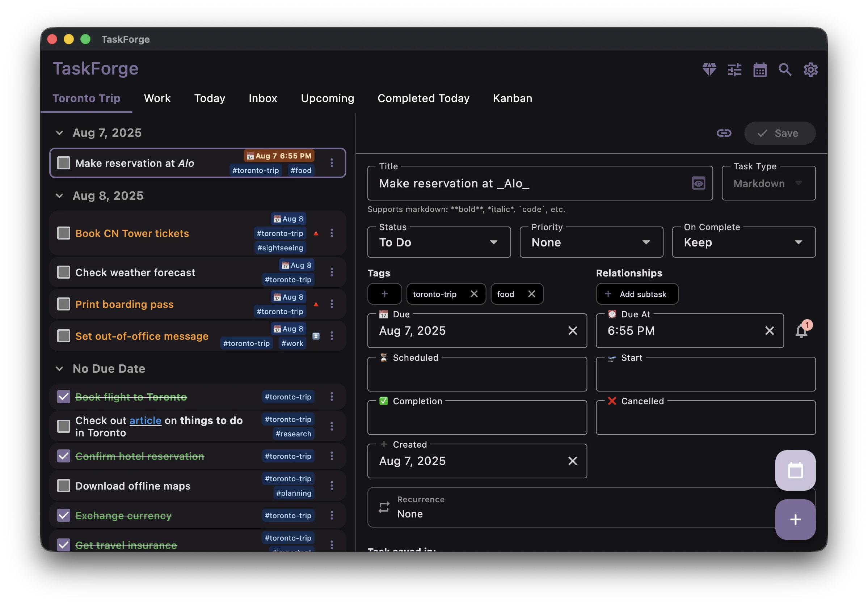This screenshot has width=868, height=605.
Task: Switch to the Kanban tab
Action: tap(512, 98)
